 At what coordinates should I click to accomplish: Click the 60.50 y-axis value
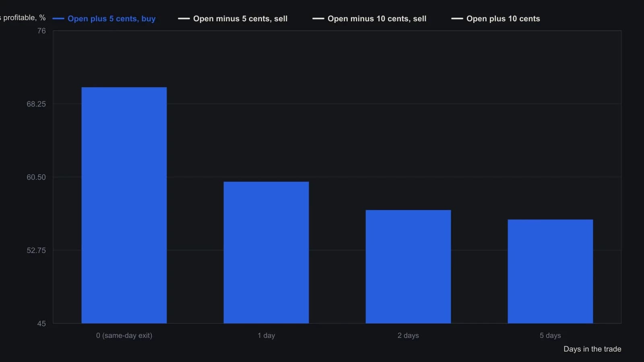(x=36, y=177)
